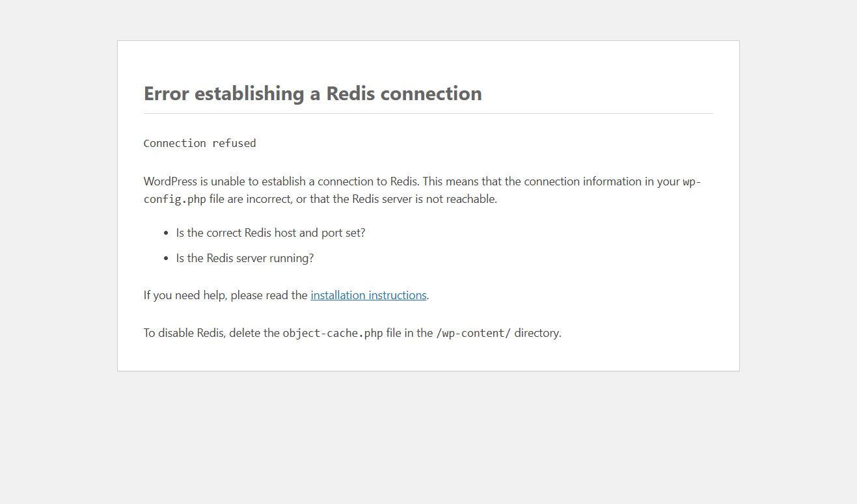Click the "To disable Redis, delete the" text
The image size is (857, 504).
(211, 333)
